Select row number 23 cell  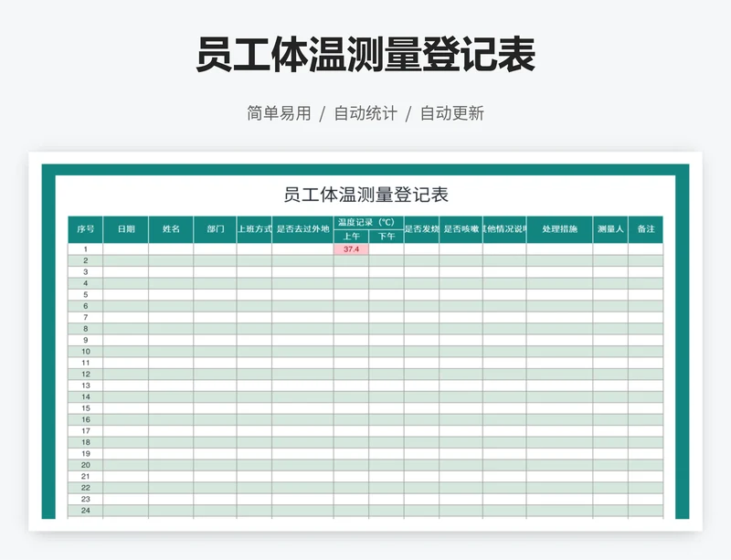click(85, 500)
